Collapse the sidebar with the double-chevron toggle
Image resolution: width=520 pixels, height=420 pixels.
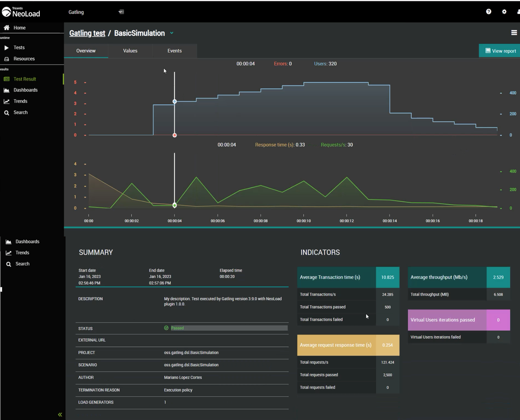(60, 414)
